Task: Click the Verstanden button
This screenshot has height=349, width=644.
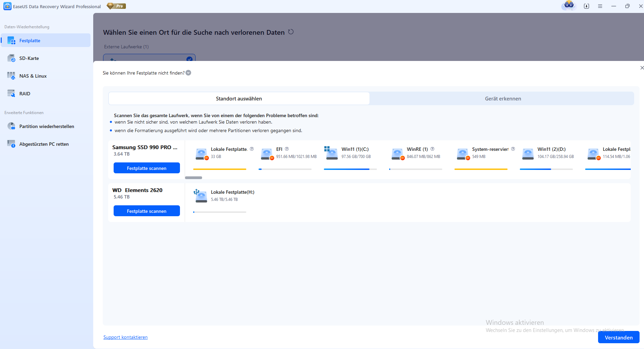Action: (618, 337)
